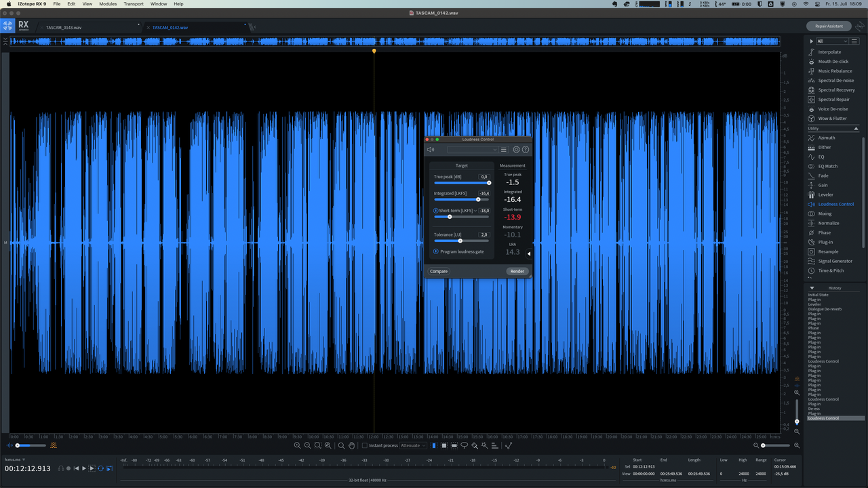Open the Resample utility
This screenshot has height=488, width=868.
point(828,251)
